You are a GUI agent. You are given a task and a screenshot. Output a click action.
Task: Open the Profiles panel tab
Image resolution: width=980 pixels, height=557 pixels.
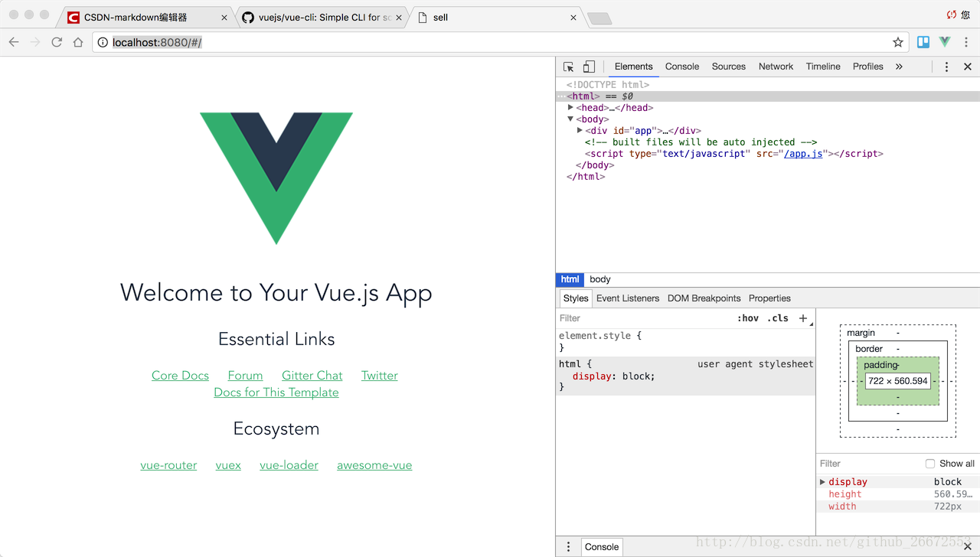coord(868,67)
